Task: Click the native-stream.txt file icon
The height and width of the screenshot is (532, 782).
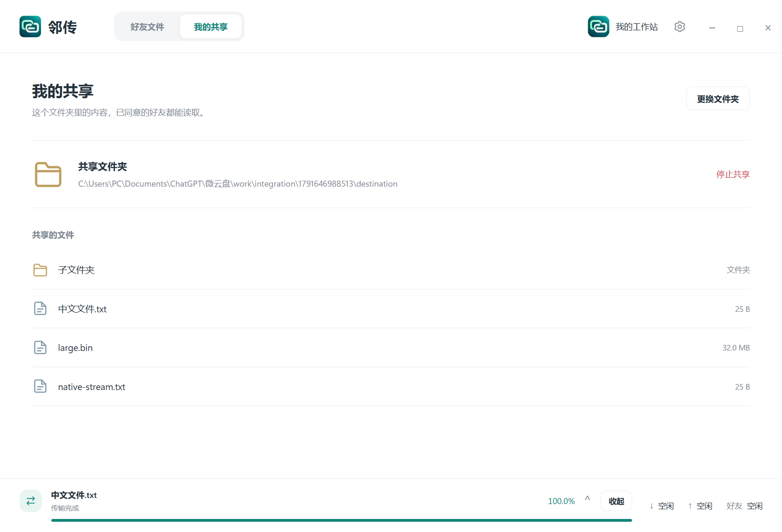Action: point(40,386)
